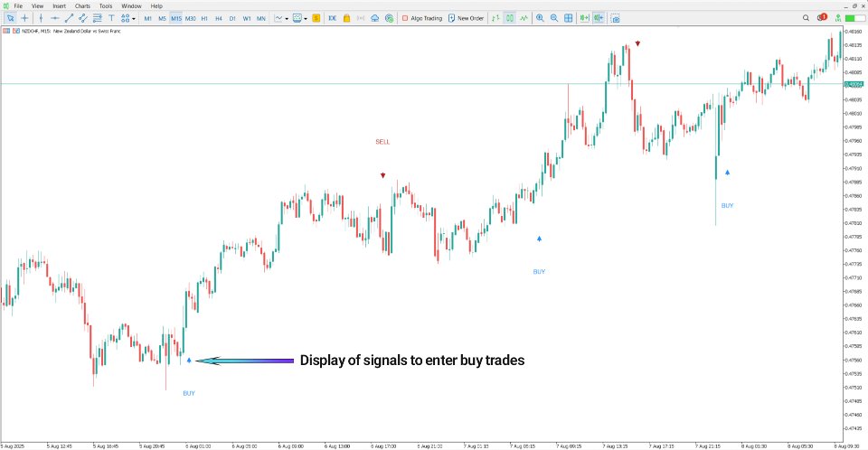Screen dimensions: 868x450
Task: Switch chart to bar chart style
Action: pyautogui.click(x=495, y=18)
